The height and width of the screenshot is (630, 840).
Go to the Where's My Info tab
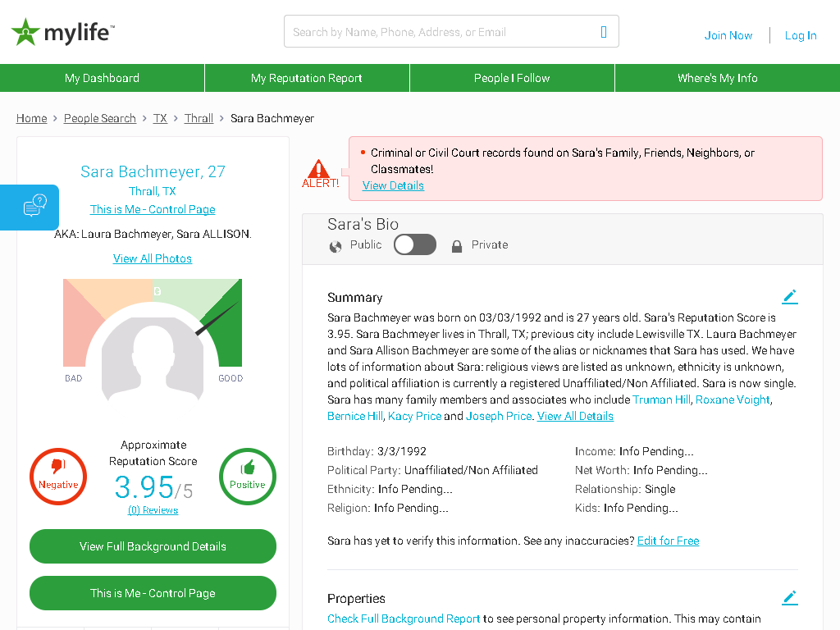pos(717,78)
